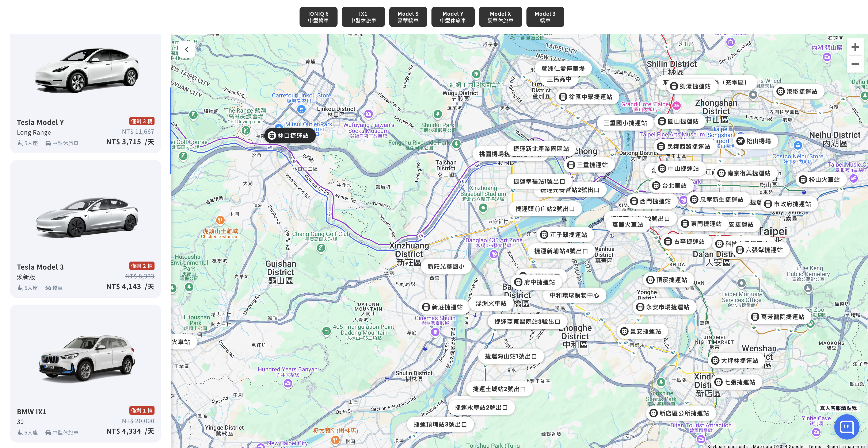
Task: Select the 松山機場 airport marker
Action: click(755, 141)
